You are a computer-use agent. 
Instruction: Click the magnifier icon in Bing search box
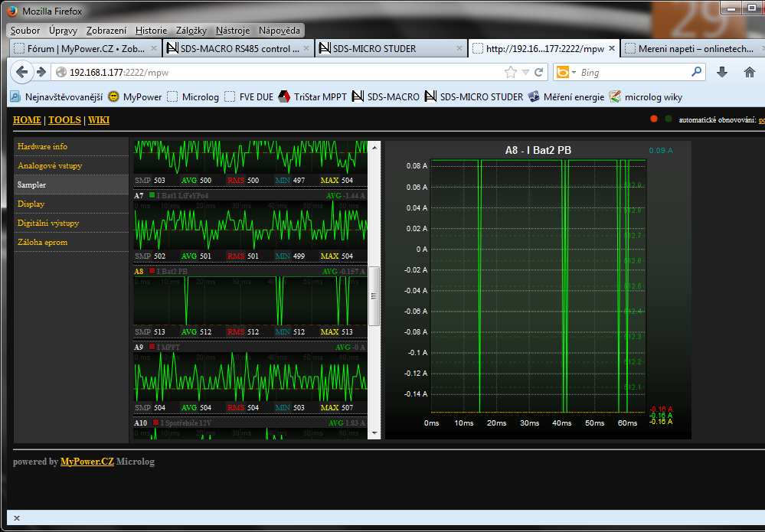pyautogui.click(x=696, y=72)
